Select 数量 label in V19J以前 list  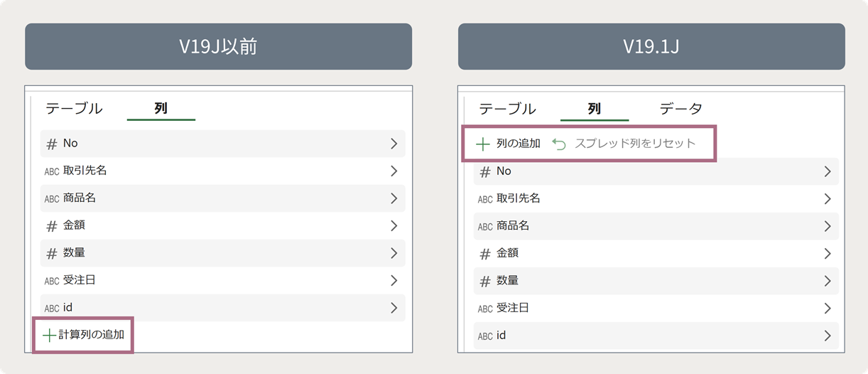pyautogui.click(x=75, y=252)
